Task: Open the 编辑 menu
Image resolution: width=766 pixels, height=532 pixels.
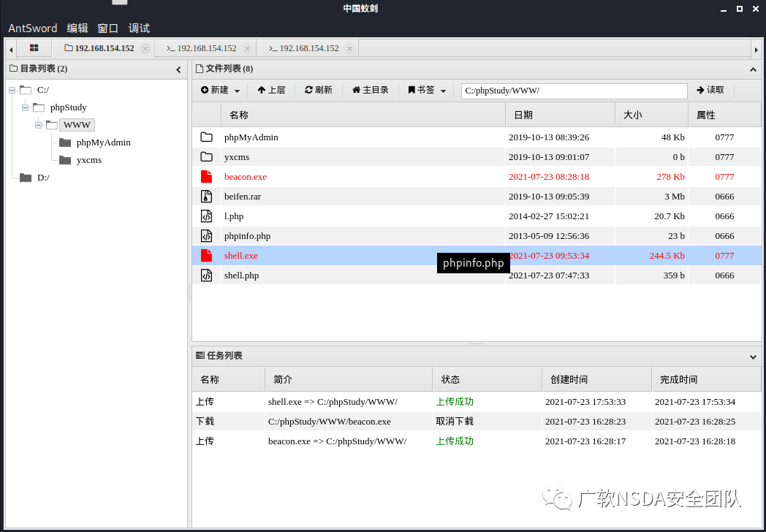Action: pos(77,28)
